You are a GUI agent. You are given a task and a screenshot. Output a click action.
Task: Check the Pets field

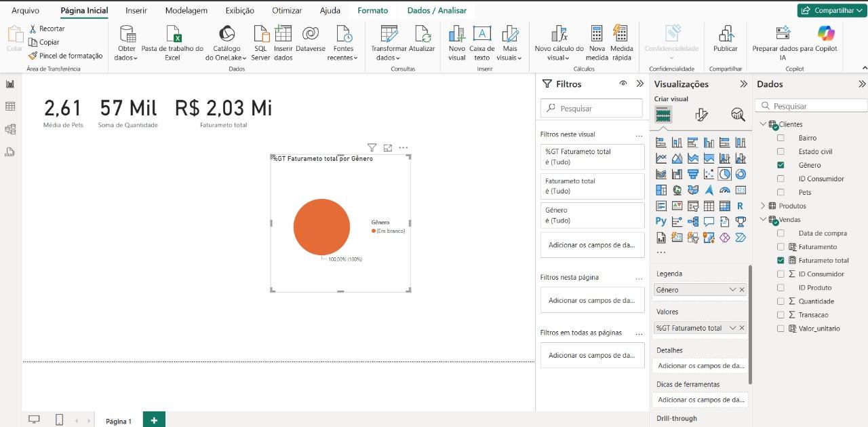coord(781,192)
